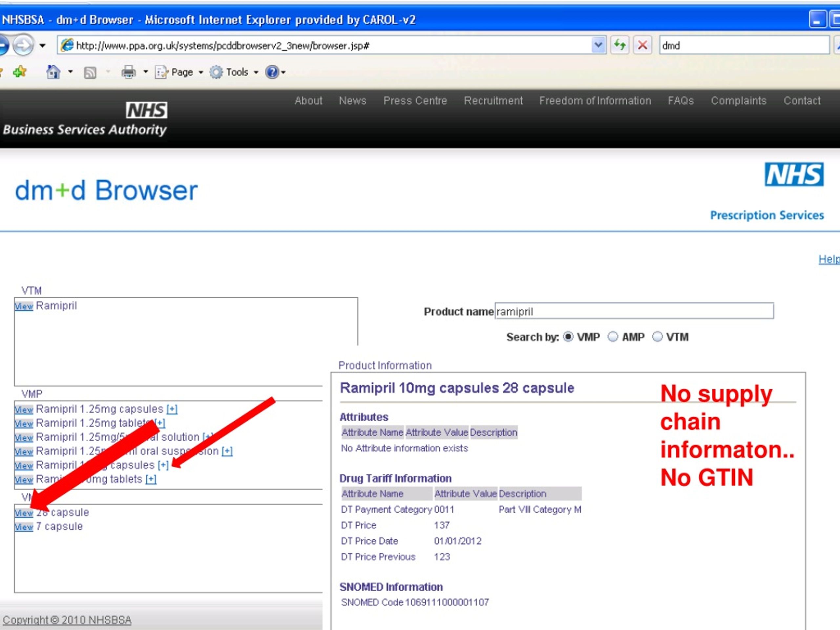
Task: Click View link for Ramipril VTM
Action: click(x=24, y=306)
